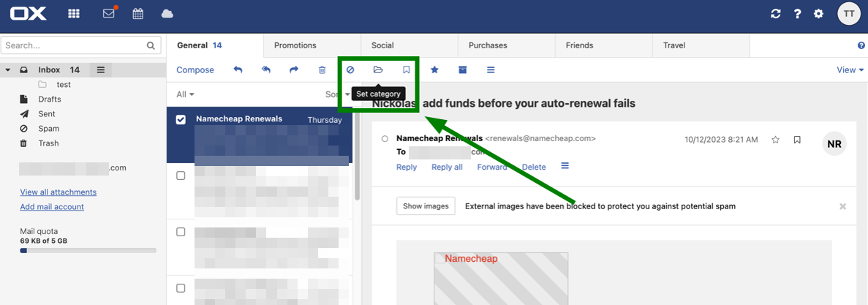This screenshot has width=868, height=305.
Task: Click the mail quota usage bar
Action: pyautogui.click(x=88, y=250)
